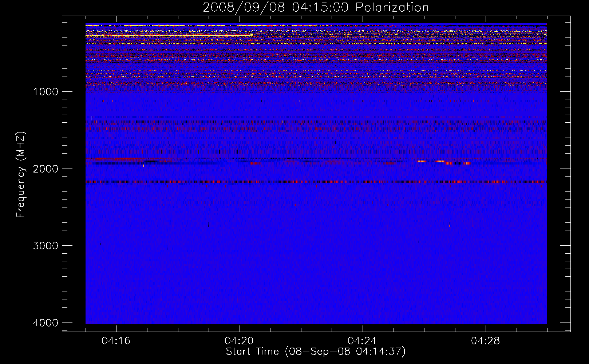This screenshot has height=364, width=589.
Task: Click the 04:28 time tick label
Action: click(485, 341)
